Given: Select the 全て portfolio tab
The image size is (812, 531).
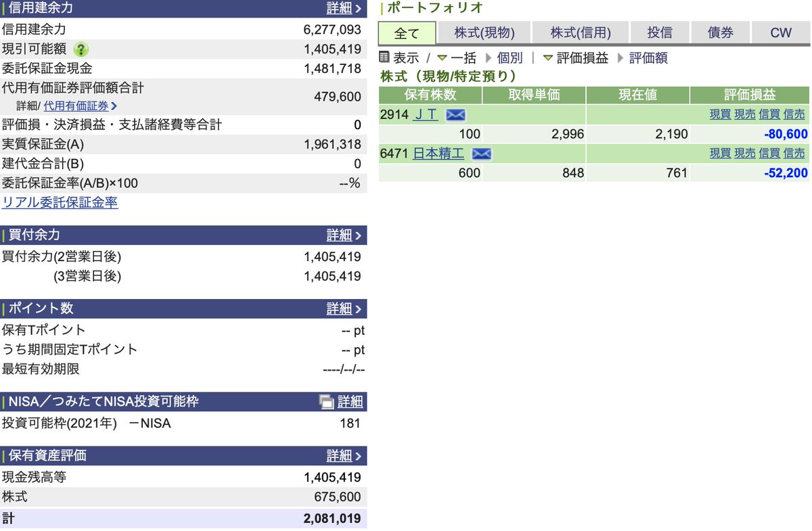Looking at the screenshot, I should [x=406, y=33].
